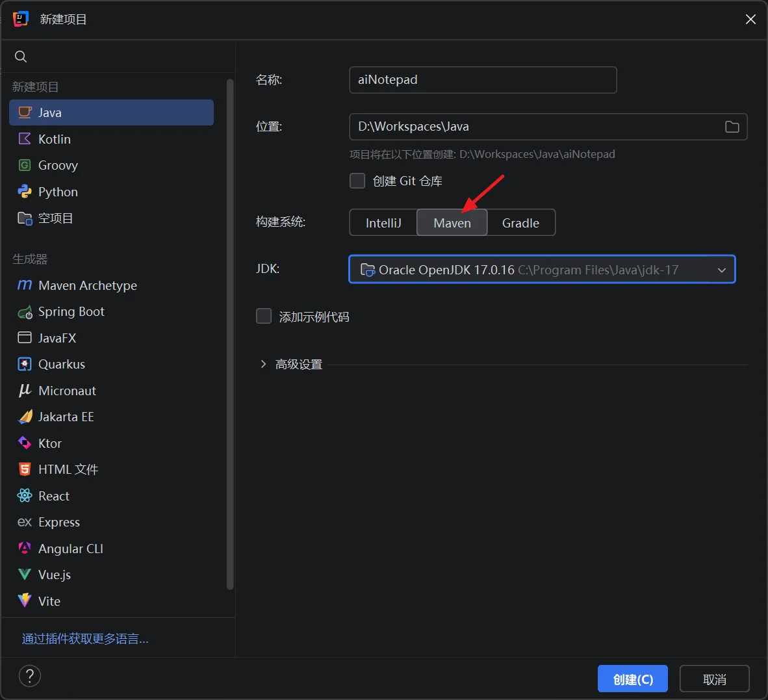Image resolution: width=768 pixels, height=700 pixels.
Task: Choose the React generator icon
Action: pyautogui.click(x=25, y=496)
